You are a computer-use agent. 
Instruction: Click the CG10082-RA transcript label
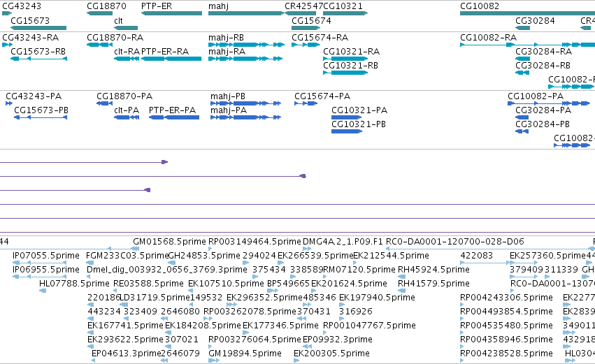tap(488, 38)
